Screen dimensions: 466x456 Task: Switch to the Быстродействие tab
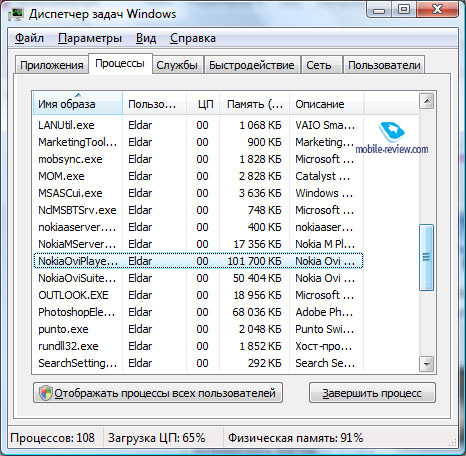252,65
